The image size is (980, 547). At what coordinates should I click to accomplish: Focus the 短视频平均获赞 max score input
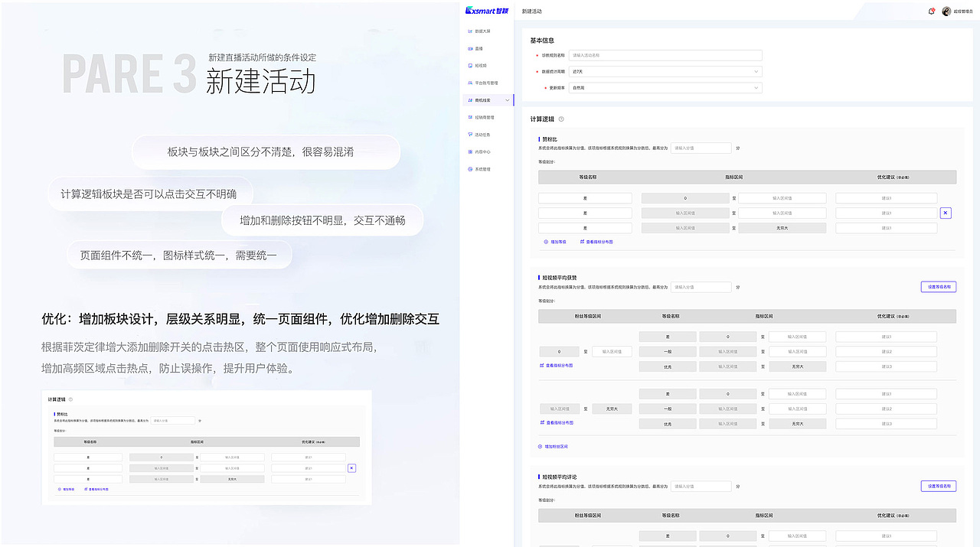click(x=701, y=287)
